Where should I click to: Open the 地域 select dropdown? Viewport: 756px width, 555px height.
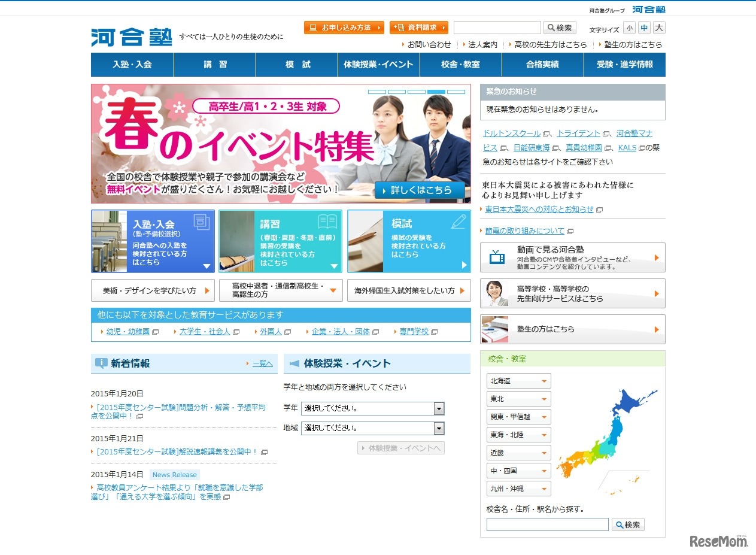[x=372, y=428]
